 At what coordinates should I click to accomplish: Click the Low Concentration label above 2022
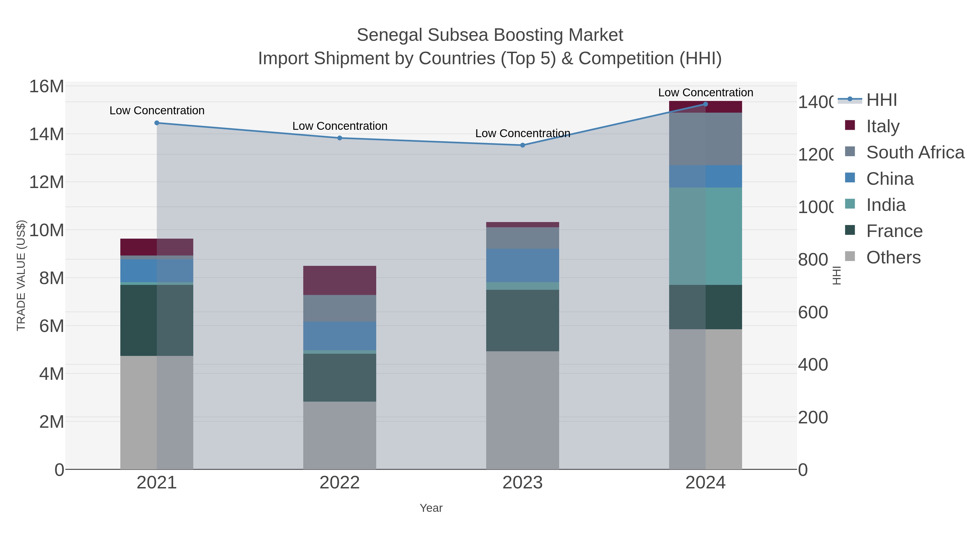340,126
